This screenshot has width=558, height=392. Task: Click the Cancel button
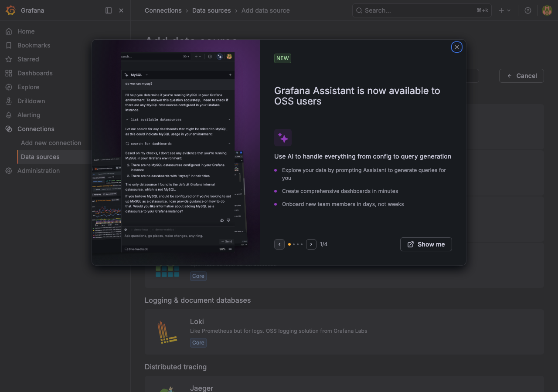pyautogui.click(x=521, y=76)
